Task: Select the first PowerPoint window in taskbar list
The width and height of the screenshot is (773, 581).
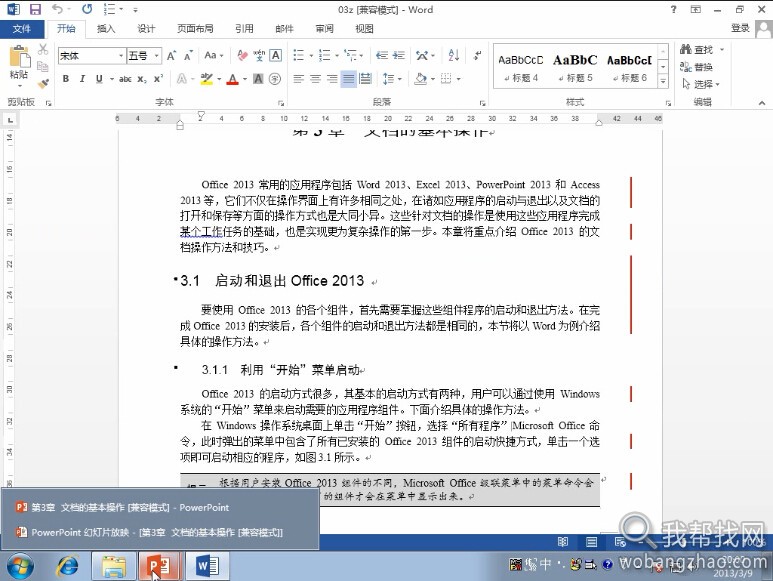Action: [x=160, y=507]
